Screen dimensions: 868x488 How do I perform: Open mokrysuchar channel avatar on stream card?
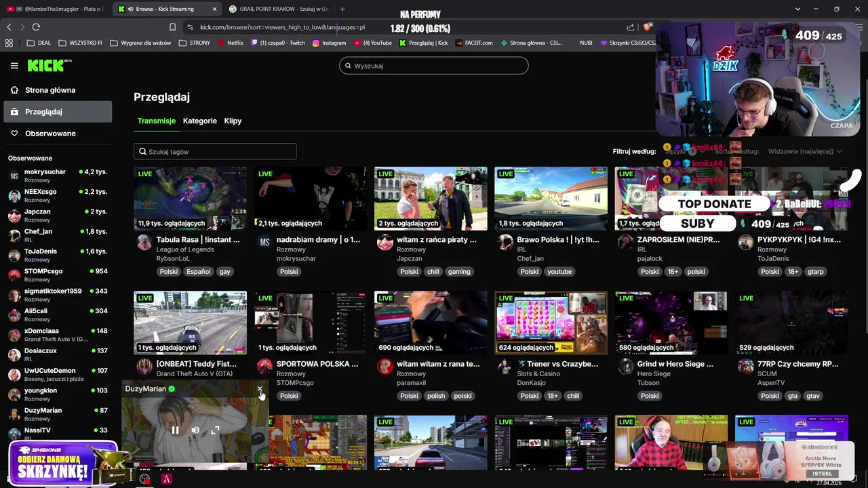click(x=264, y=242)
